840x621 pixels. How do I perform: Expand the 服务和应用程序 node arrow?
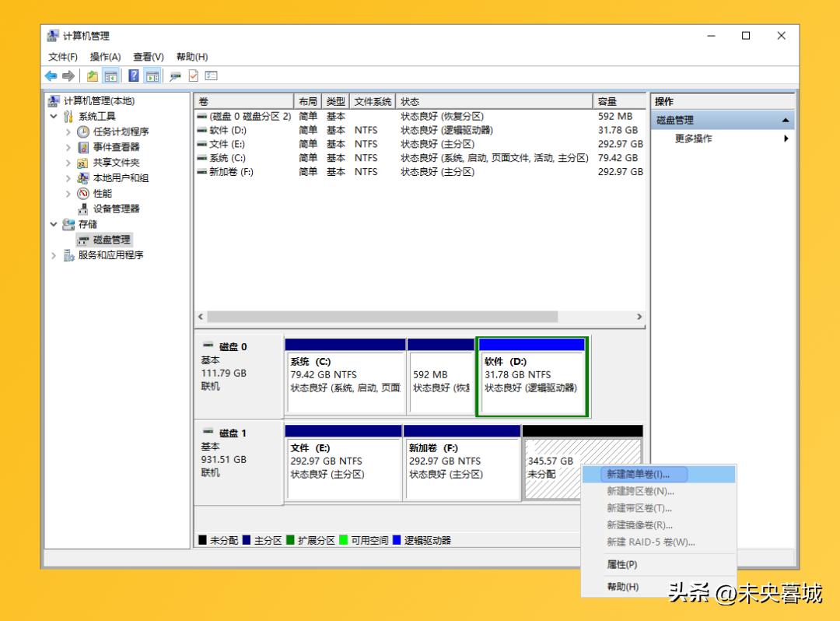54,255
